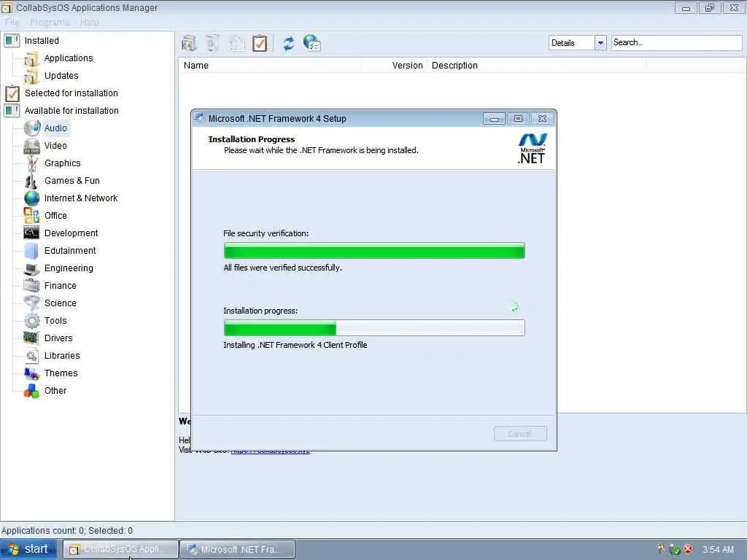
Task: Click the red security shield tray icon
Action: click(x=687, y=549)
